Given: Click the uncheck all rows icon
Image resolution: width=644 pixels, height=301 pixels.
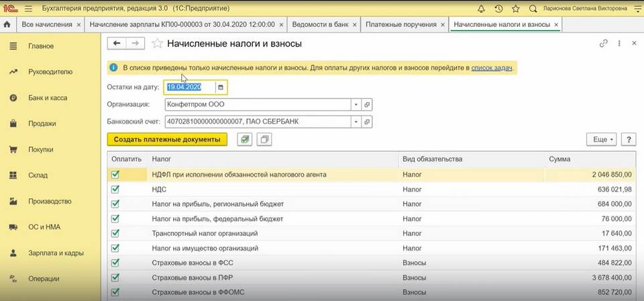Looking at the screenshot, I should 264,139.
